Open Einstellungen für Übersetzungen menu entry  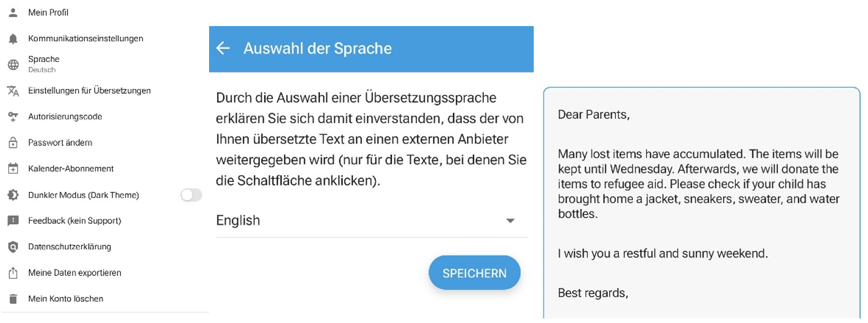pyautogui.click(x=90, y=91)
